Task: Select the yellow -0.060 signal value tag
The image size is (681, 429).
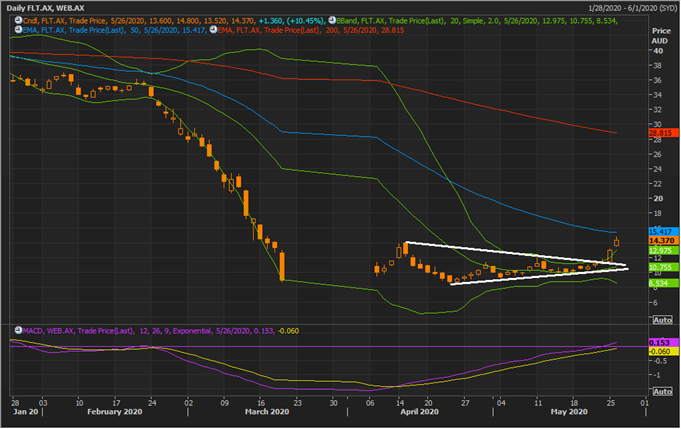Action: [x=663, y=351]
